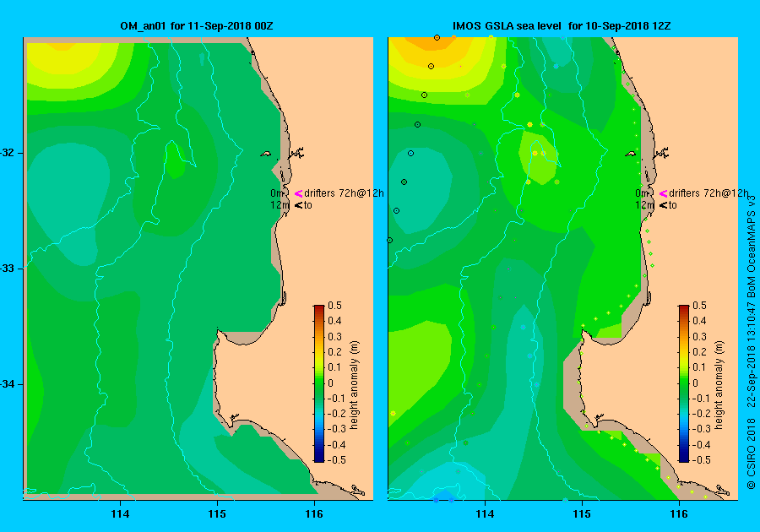Viewport: 760px width, 532px height.
Task: Click the '22-Sep-2018 13:10:47' timestamp text
Action: 752,354
